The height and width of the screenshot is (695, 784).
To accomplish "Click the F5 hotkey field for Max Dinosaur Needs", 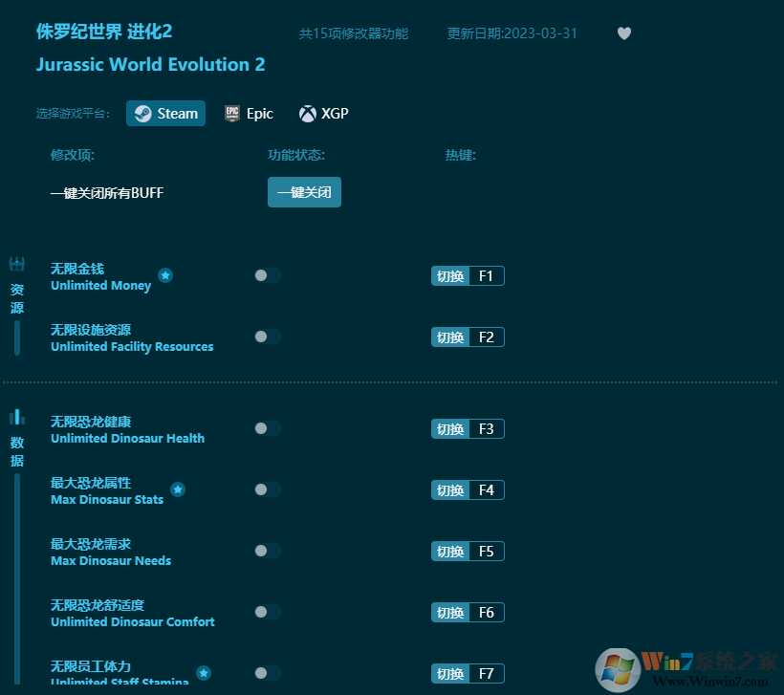I will [x=489, y=551].
